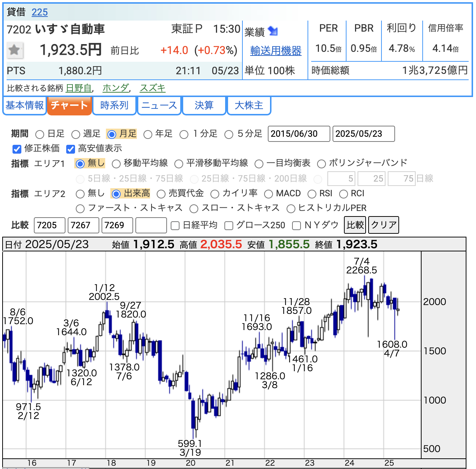Click the PTS price 1,880.2円

80,71
